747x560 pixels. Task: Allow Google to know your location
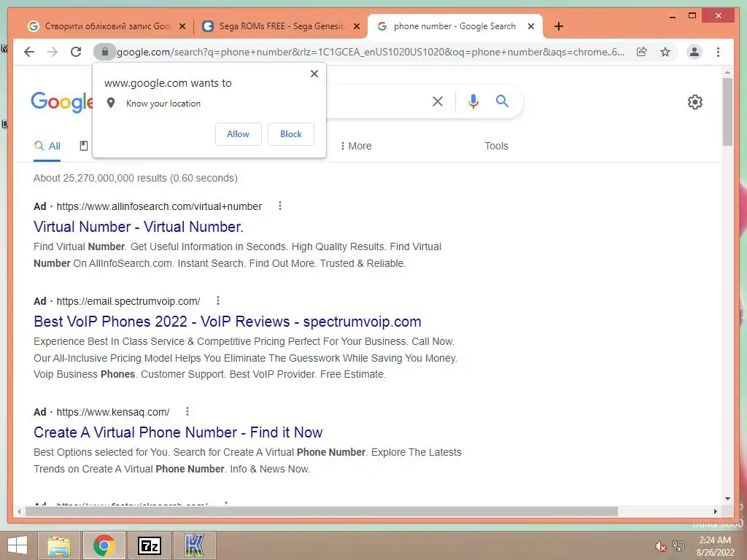(239, 134)
